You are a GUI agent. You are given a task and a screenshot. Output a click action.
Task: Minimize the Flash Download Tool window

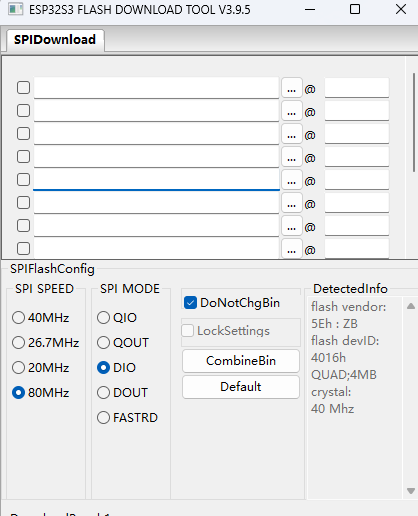click(310, 9)
